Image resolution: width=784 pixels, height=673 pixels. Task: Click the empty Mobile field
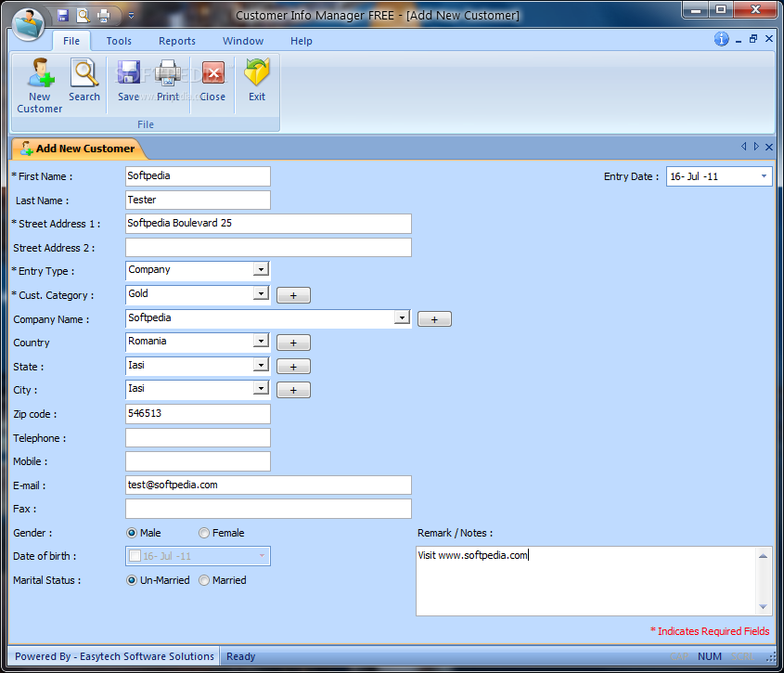point(198,461)
